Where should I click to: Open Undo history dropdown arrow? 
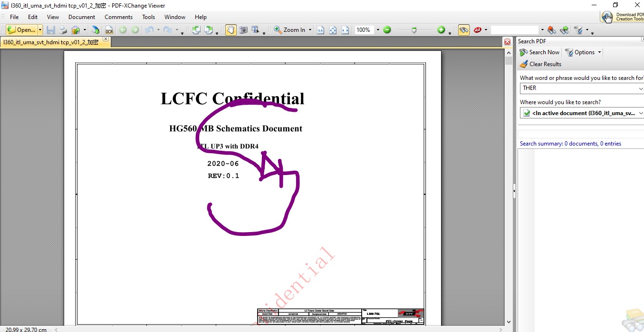click(158, 30)
